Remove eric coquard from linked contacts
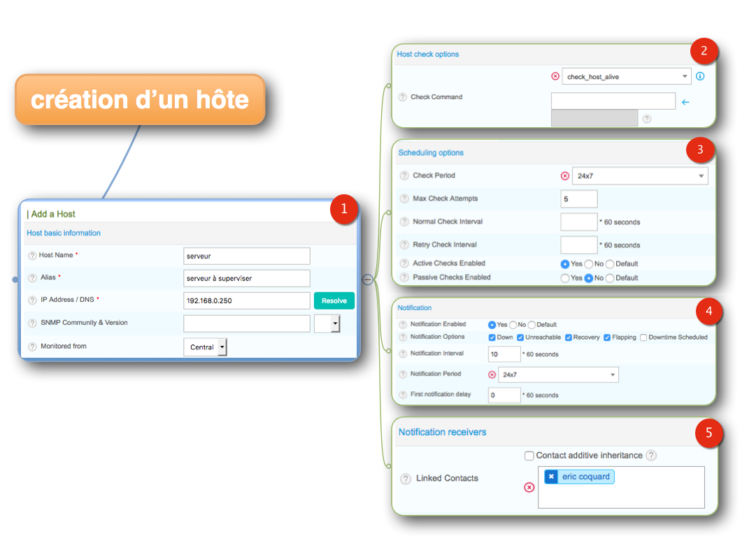The width and height of the screenshot is (756, 545). coord(551,477)
